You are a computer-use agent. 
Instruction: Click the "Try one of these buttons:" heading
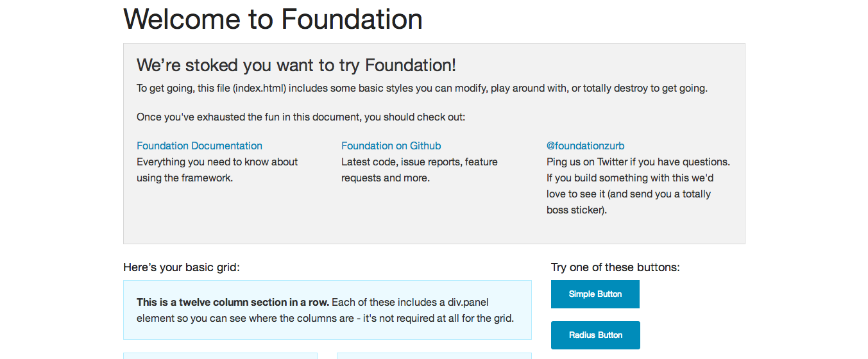[x=615, y=267]
